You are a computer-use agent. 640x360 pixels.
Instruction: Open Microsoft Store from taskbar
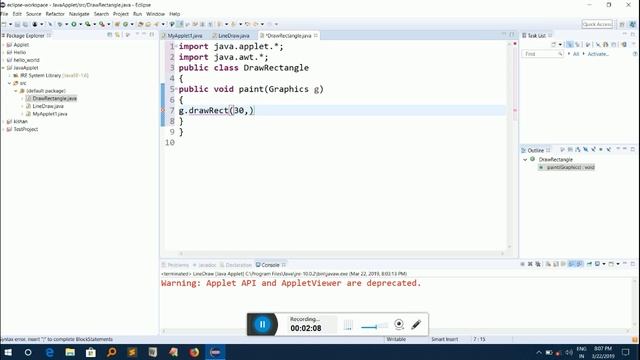pos(91,352)
